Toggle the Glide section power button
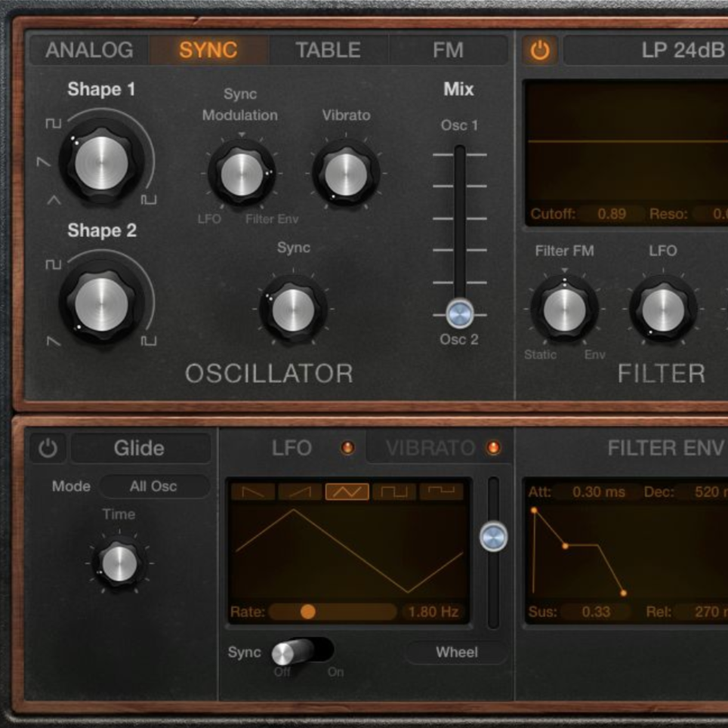 48,448
